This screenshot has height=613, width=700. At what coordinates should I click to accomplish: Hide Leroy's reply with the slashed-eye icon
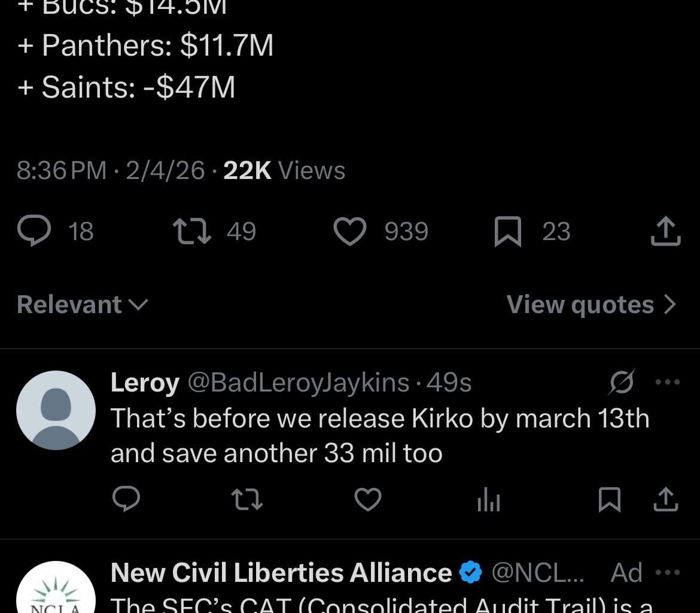pos(622,381)
